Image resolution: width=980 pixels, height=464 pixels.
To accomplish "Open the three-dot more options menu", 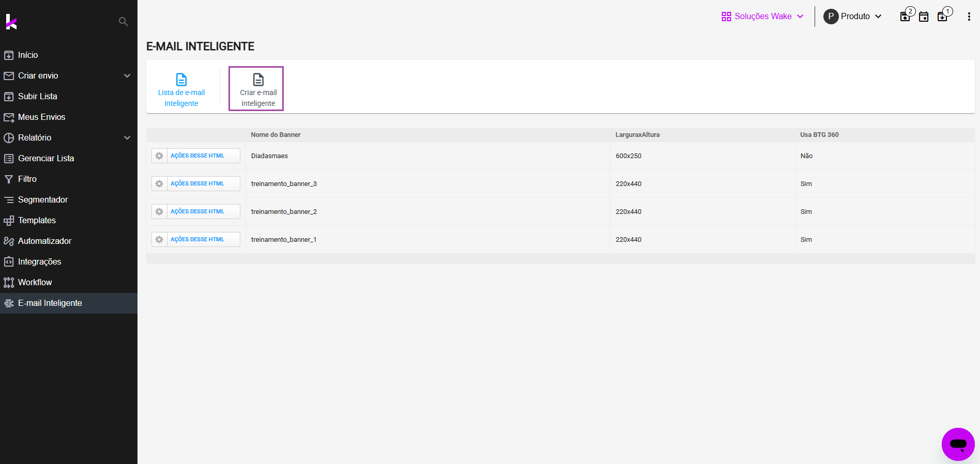I will [x=969, y=17].
